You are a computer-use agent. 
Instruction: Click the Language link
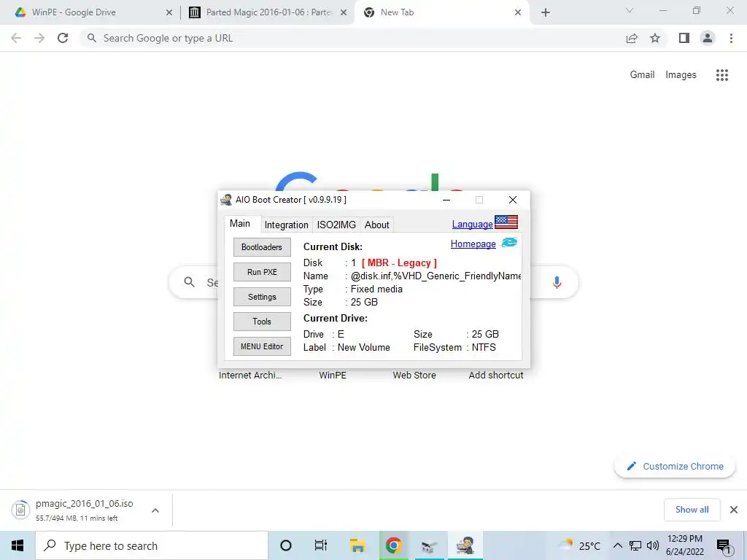coord(472,225)
